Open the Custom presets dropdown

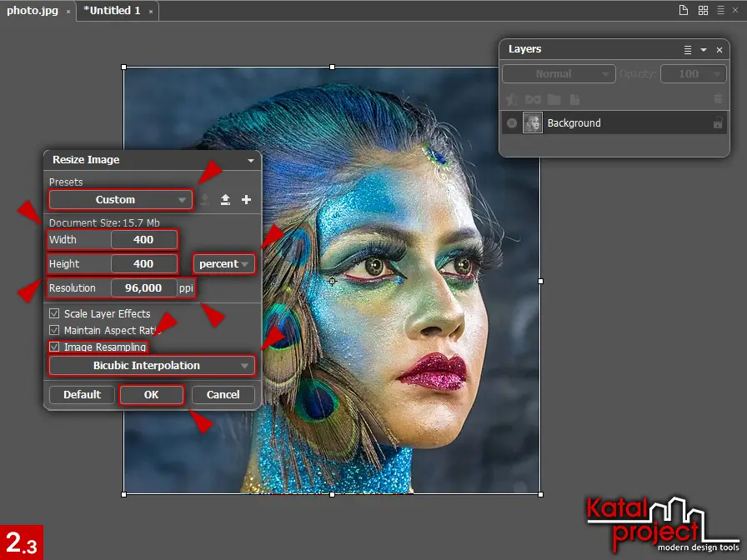121,200
